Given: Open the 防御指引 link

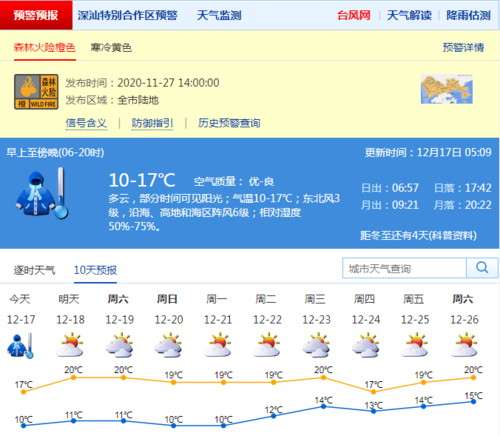Looking at the screenshot, I should pos(152,123).
